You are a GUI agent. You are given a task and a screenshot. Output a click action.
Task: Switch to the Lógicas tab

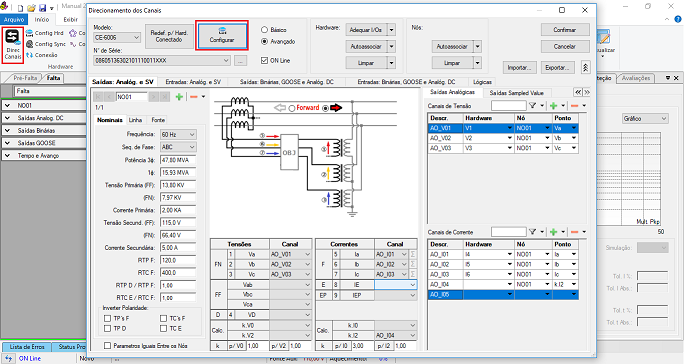(482, 82)
